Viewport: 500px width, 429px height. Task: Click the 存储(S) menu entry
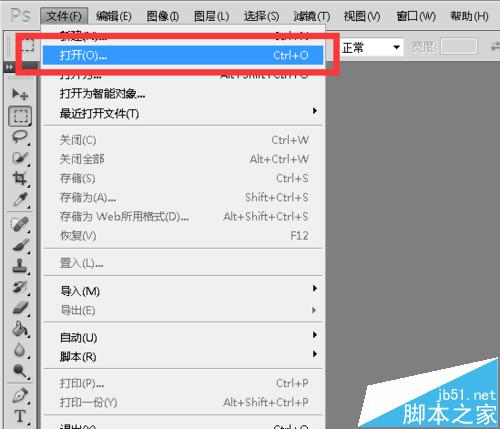point(183,178)
